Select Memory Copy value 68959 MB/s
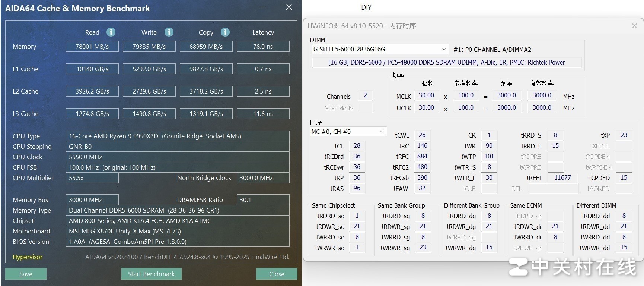The image size is (644, 286). [x=206, y=47]
